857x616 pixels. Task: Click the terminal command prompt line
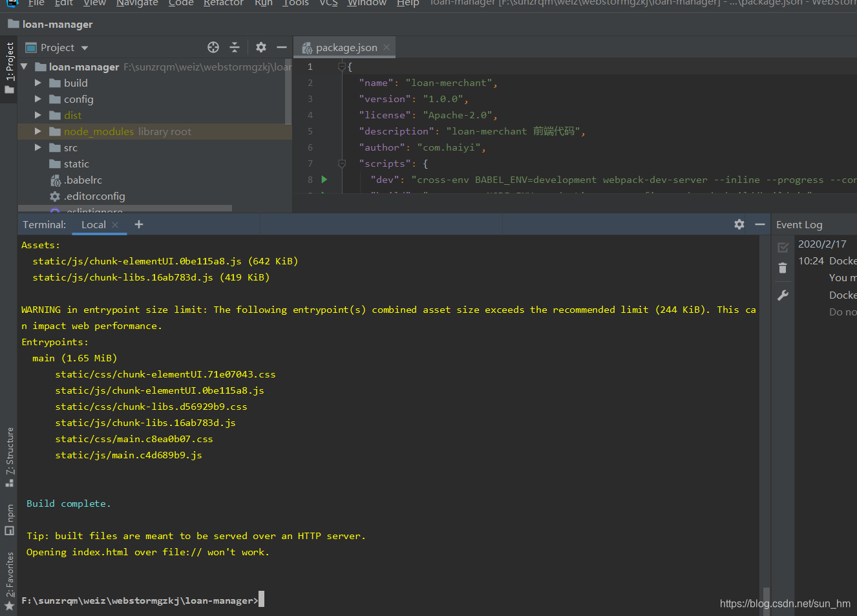point(140,600)
